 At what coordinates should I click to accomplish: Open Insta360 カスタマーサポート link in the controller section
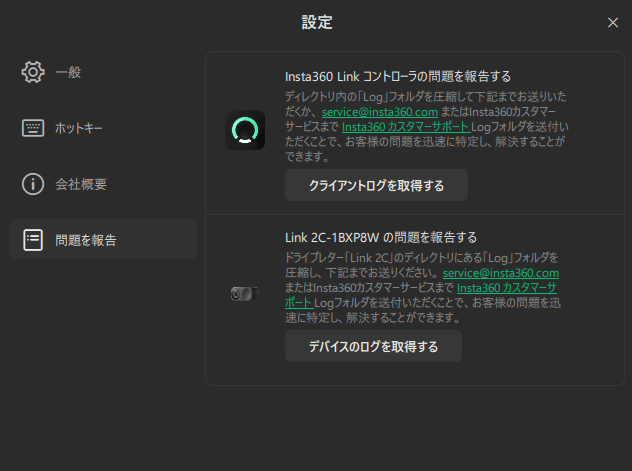[x=405, y=127]
